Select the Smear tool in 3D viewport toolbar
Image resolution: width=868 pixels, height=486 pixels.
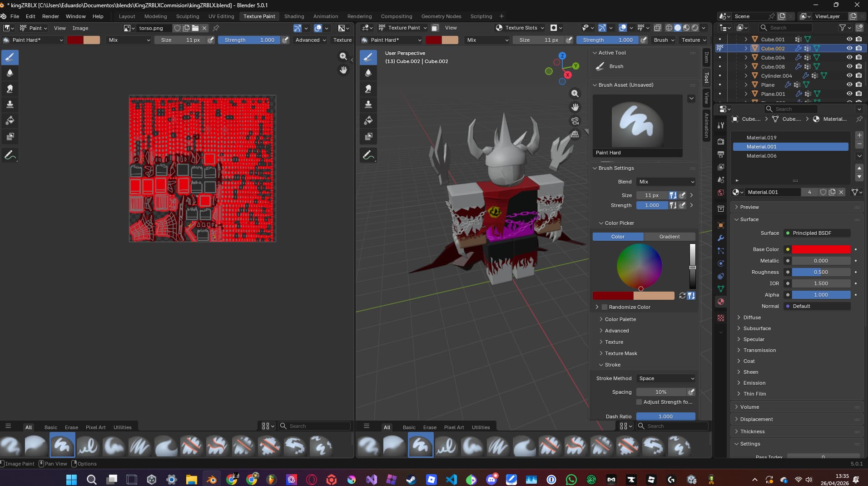pyautogui.click(x=368, y=89)
